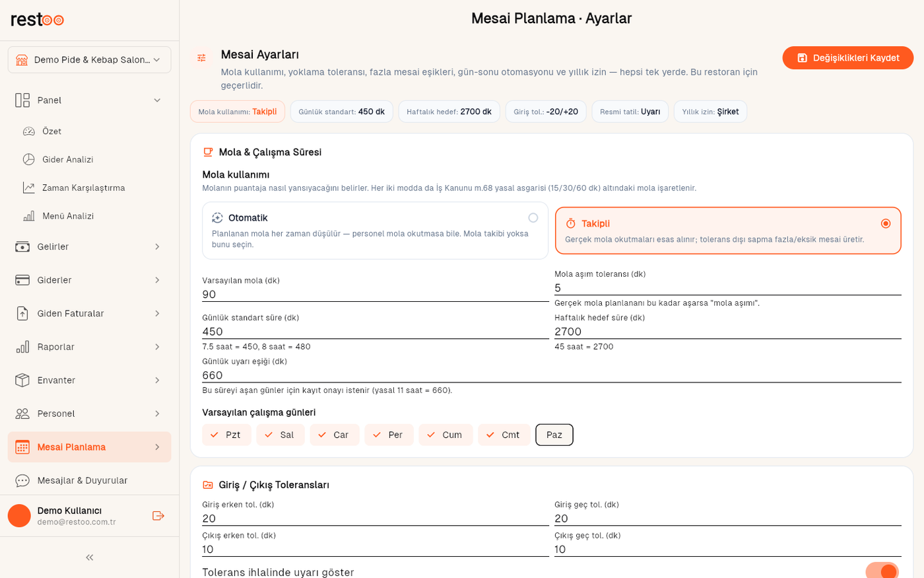Click the Gider Analizi pie chart icon
The width and height of the screenshot is (924, 578).
(29, 159)
